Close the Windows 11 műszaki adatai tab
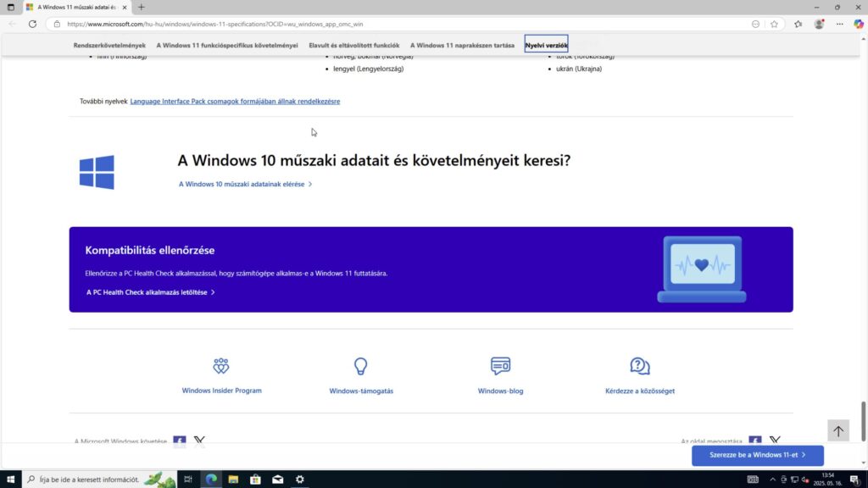Image resolution: width=868 pixels, height=488 pixels. point(125,7)
